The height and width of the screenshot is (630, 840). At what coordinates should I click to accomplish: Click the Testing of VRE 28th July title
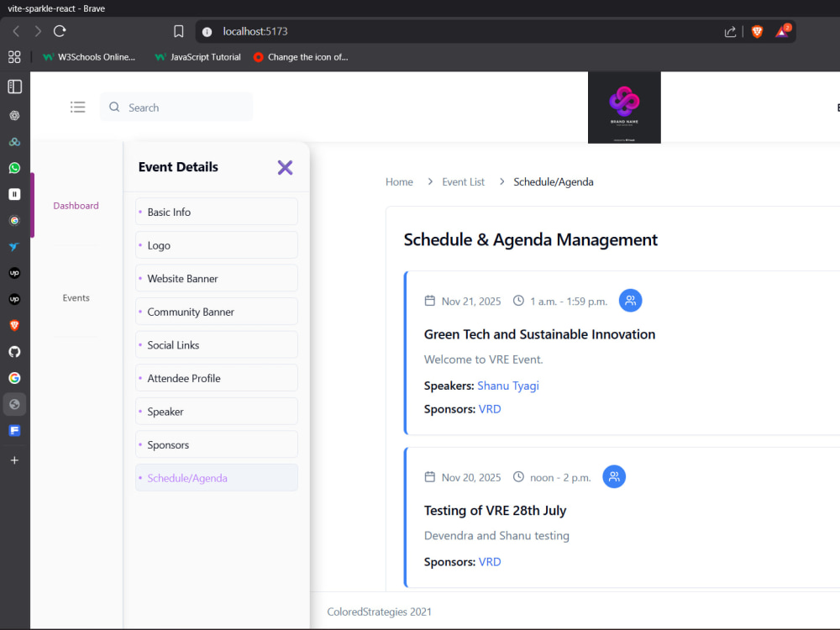(x=495, y=511)
